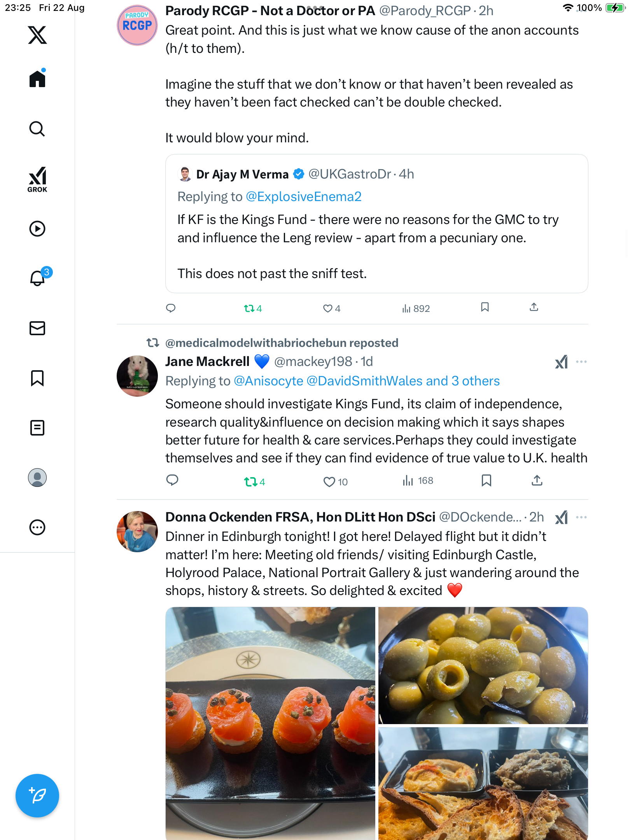
Task: Open the More circle menu in sidebar
Action: click(x=37, y=527)
